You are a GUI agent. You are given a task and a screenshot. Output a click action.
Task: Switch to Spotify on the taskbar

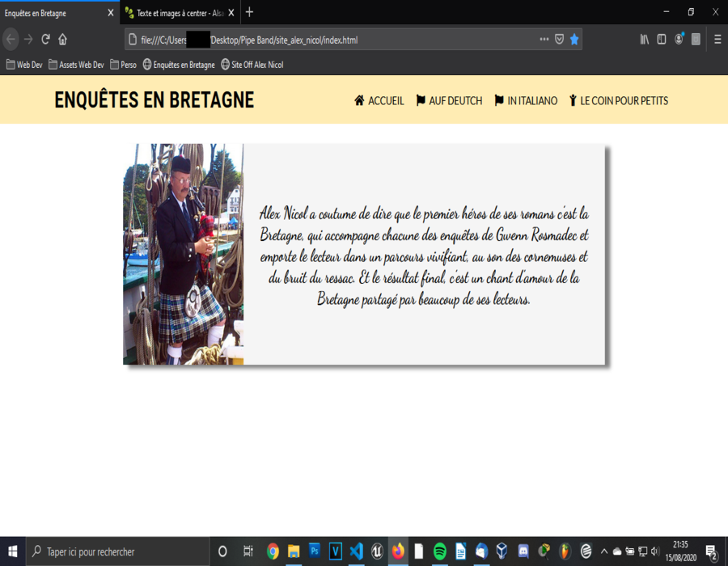click(440, 551)
